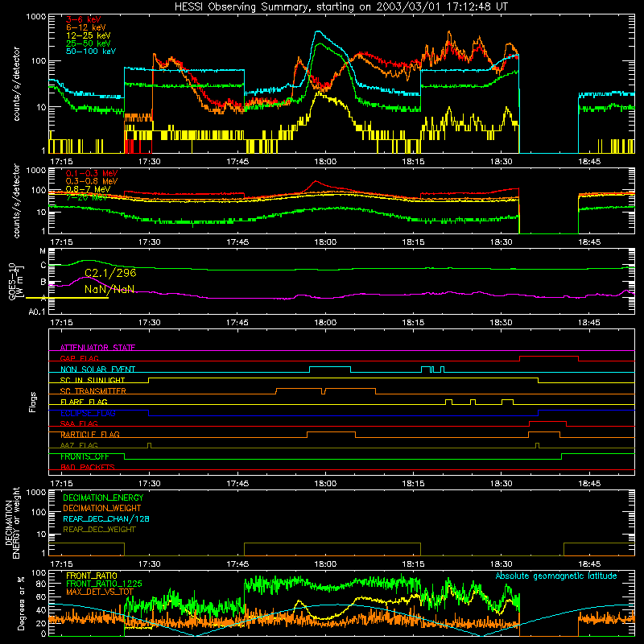
Task: Click the M class tick label on GOES axis
Action: (x=43, y=251)
